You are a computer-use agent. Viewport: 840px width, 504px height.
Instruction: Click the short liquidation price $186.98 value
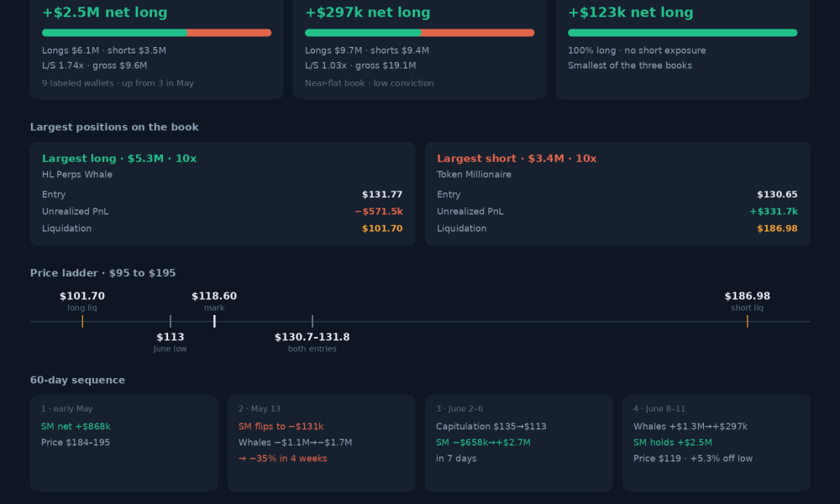(777, 228)
